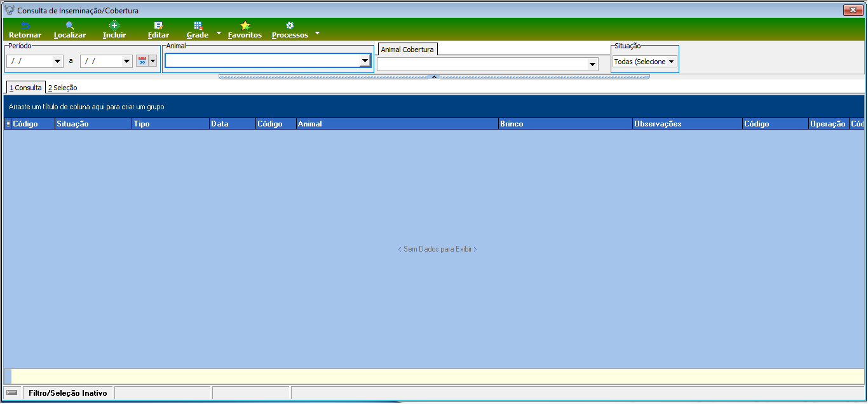This screenshot has height=404, width=868.
Task: Collapse the filter panel splitter arrow
Action: [434, 76]
